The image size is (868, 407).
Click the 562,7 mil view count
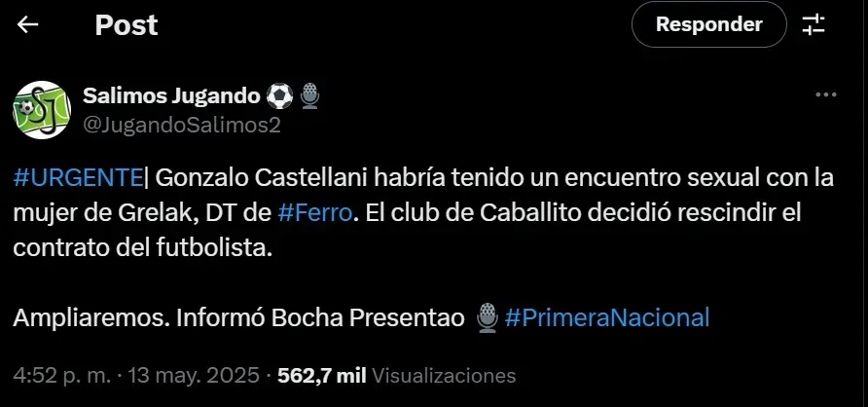point(322,376)
